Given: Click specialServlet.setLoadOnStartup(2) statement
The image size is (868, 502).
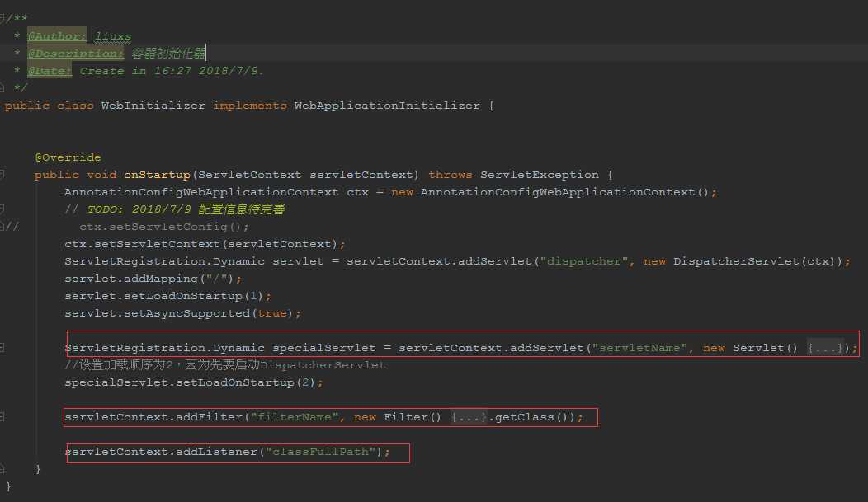Looking at the screenshot, I should pyautogui.click(x=194, y=382).
